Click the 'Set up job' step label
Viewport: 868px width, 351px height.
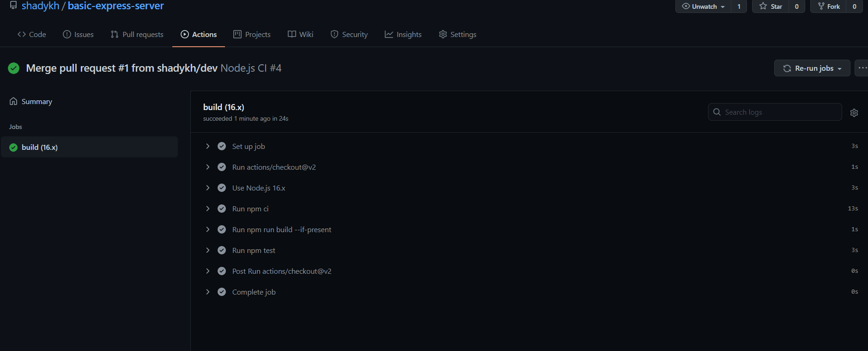[x=249, y=146]
